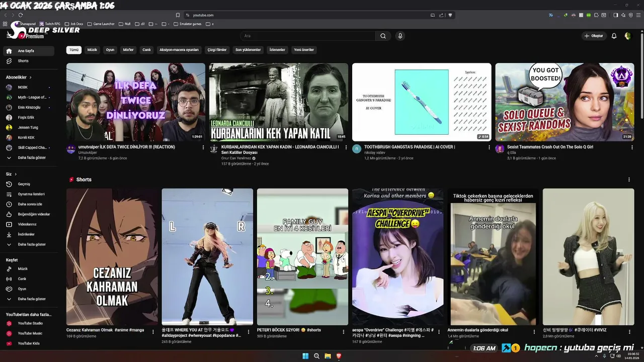Image resolution: width=644 pixels, height=362 pixels.
Task: Open Beğendiğim videolar in sidebar
Action: pos(28,214)
